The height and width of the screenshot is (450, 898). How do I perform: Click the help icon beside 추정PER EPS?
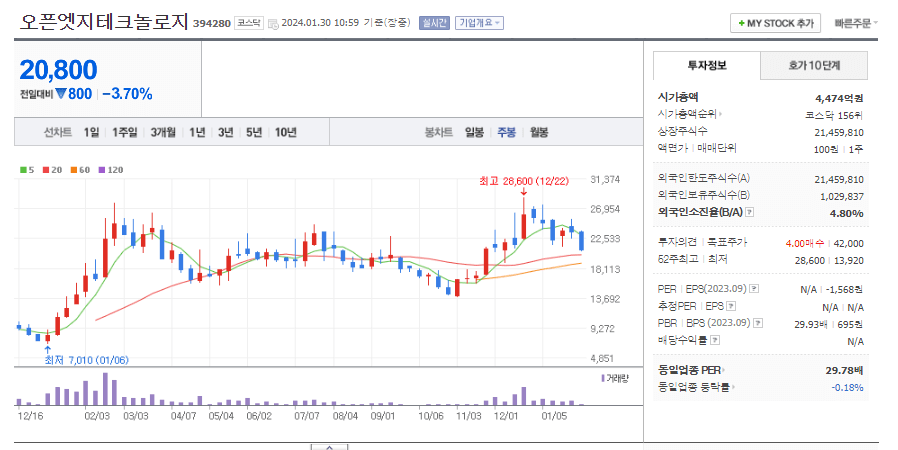point(731,306)
